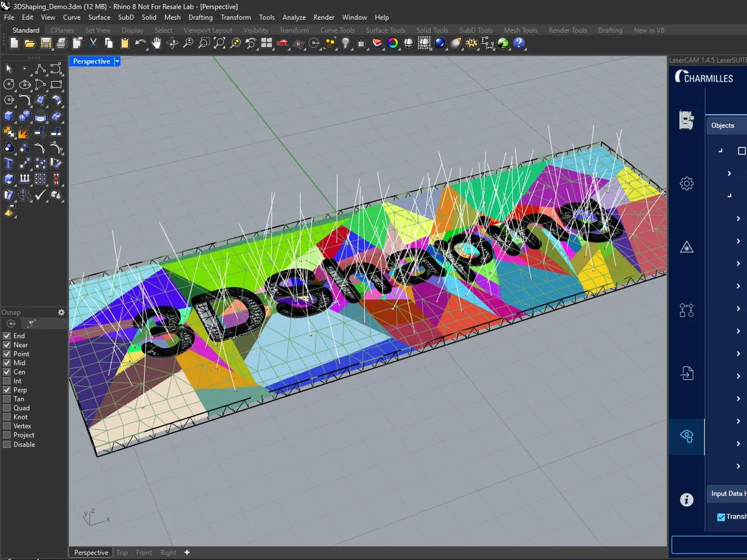Enable the Tan osnap
Viewport: 747px width, 560px height.
pyautogui.click(x=7, y=399)
